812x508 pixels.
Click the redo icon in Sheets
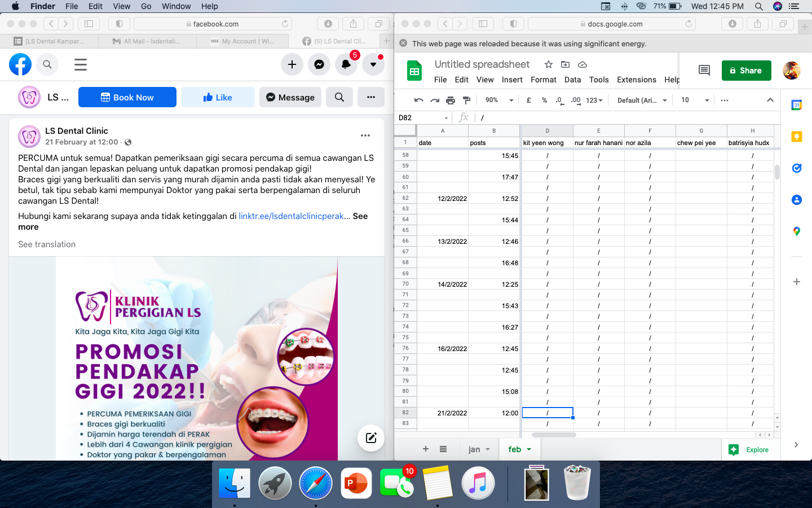(434, 100)
